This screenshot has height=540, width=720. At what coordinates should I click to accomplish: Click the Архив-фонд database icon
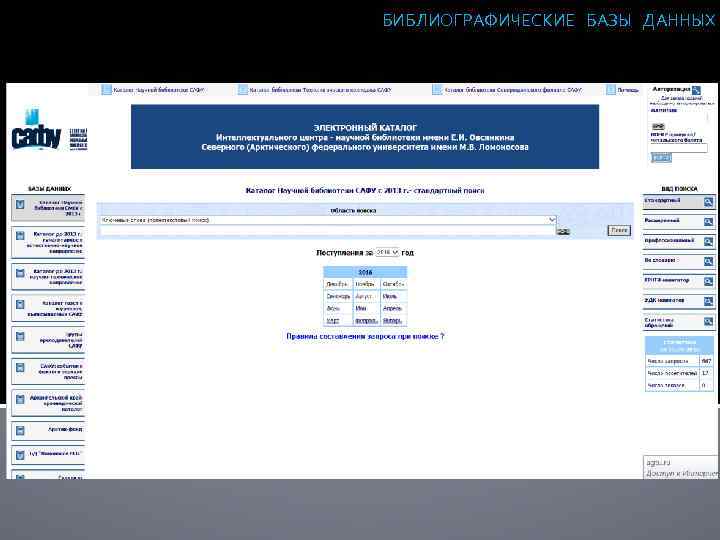[20, 431]
